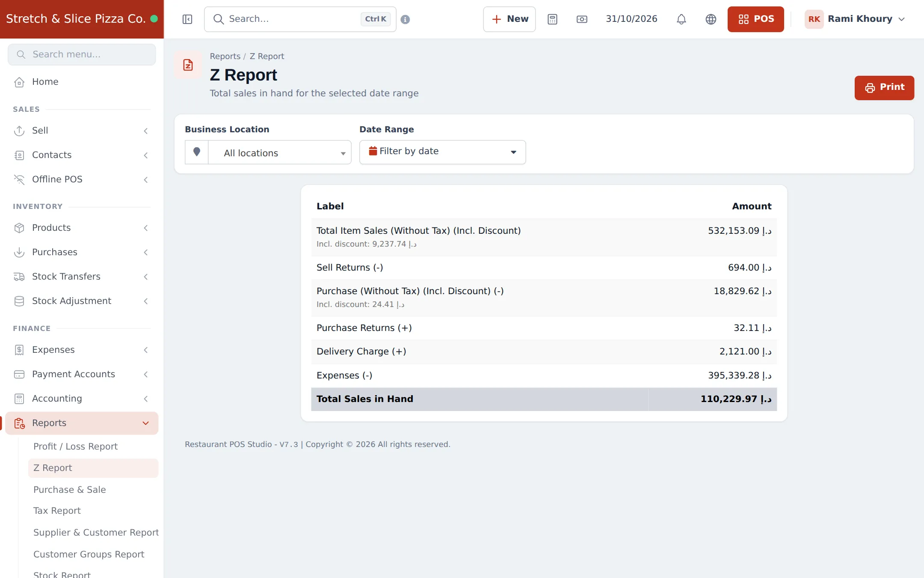Click the red POS button
924x578 pixels.
(755, 19)
